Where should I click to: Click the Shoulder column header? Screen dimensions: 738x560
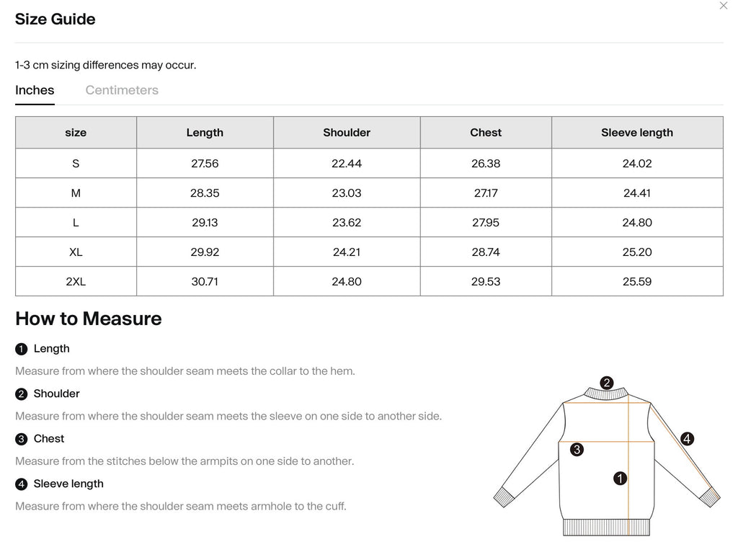coord(347,133)
